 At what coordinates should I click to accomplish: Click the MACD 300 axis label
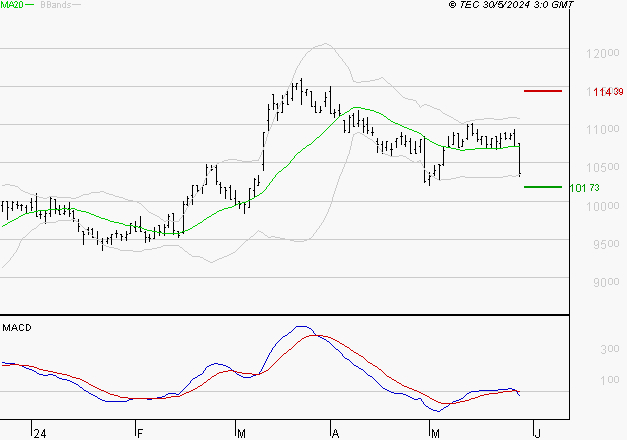610,349
